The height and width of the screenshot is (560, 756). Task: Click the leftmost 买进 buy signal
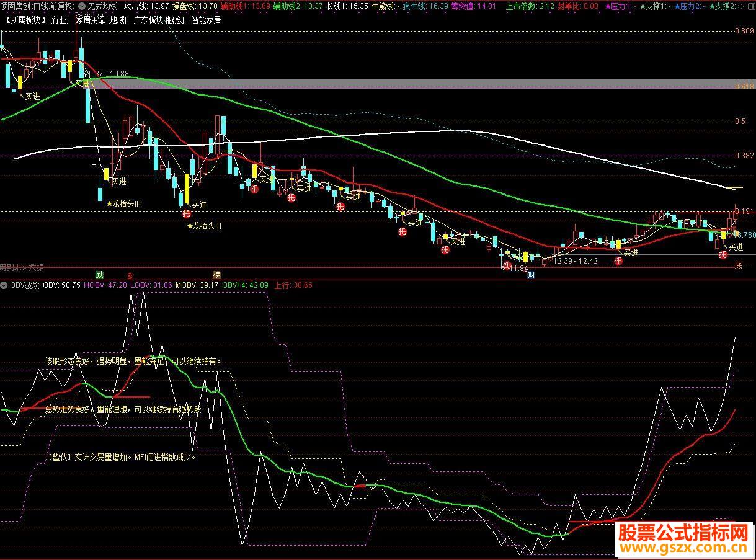coord(32,96)
